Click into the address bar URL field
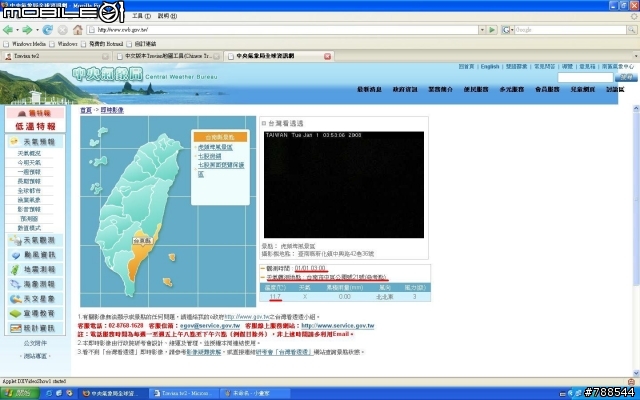 pyautogui.click(x=284, y=30)
